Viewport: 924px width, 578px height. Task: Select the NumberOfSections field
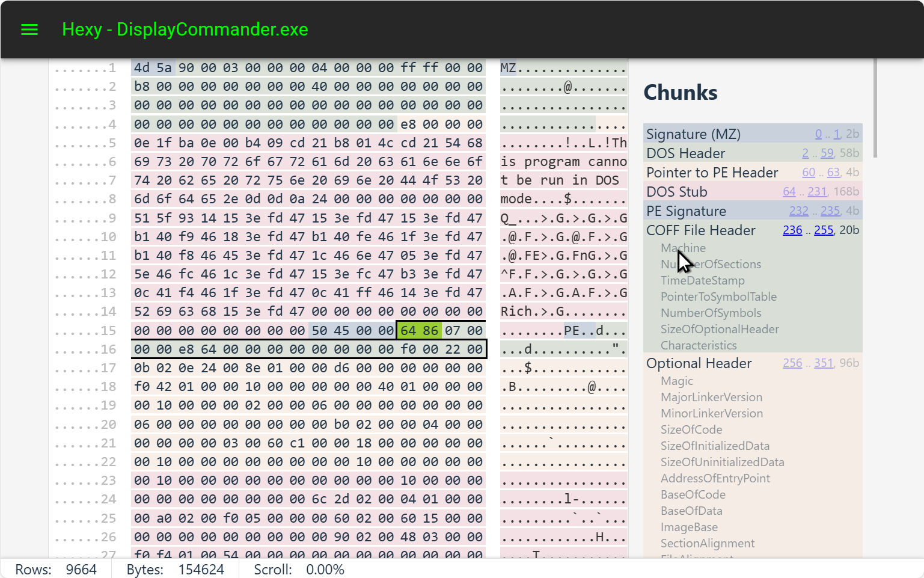tap(711, 264)
